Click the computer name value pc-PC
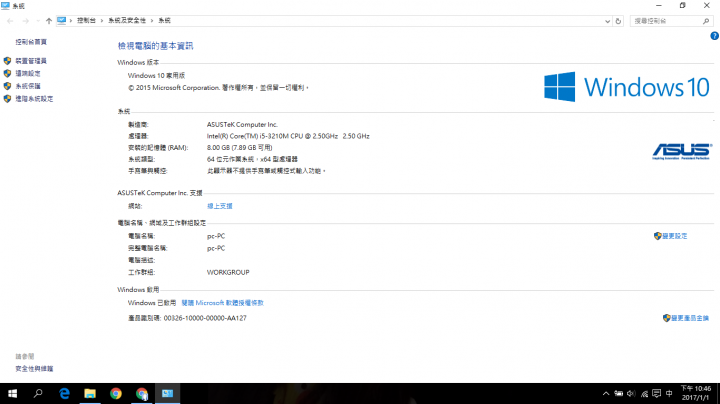Screen dimensions: 720x404 click(216, 236)
